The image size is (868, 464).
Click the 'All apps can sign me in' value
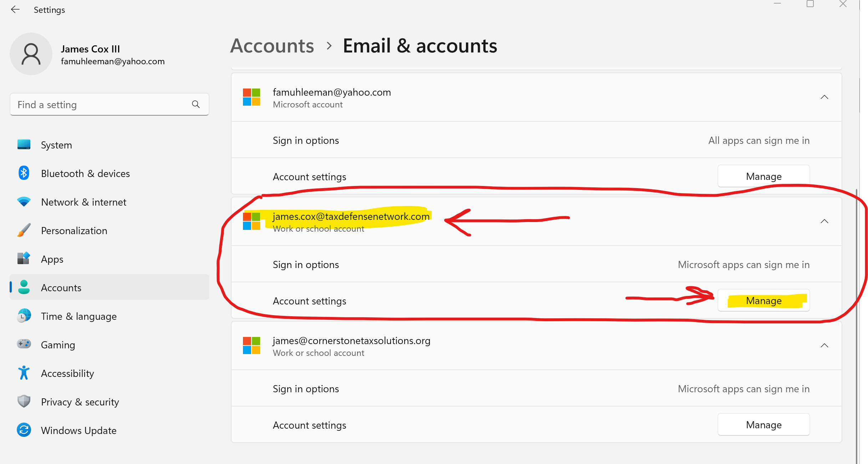tap(759, 140)
